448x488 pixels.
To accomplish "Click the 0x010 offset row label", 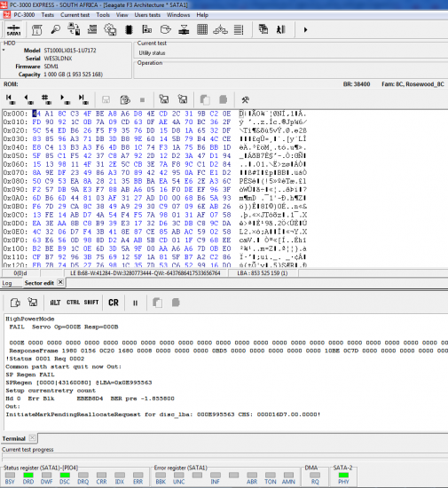I will click(15, 122).
